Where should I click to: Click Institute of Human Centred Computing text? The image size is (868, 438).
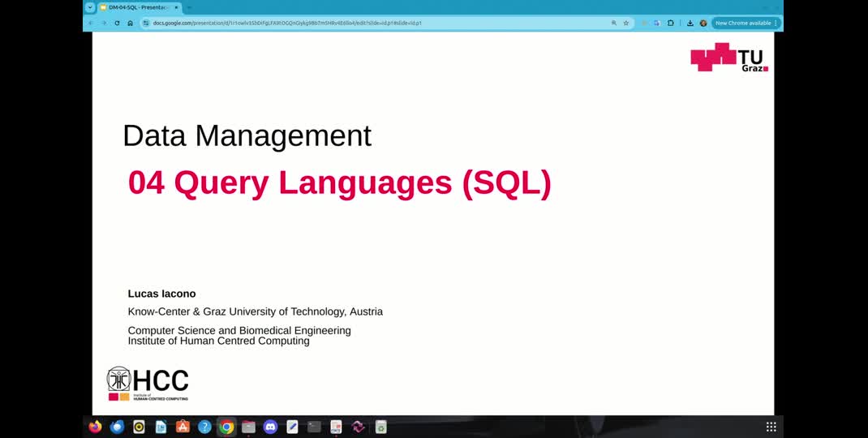coord(219,341)
